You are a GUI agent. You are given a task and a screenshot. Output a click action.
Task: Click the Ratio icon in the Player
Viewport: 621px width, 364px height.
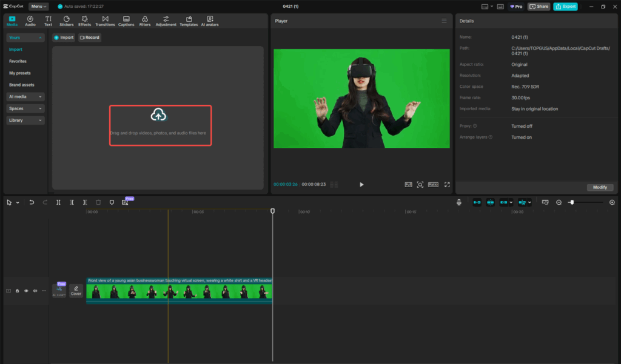(x=433, y=184)
